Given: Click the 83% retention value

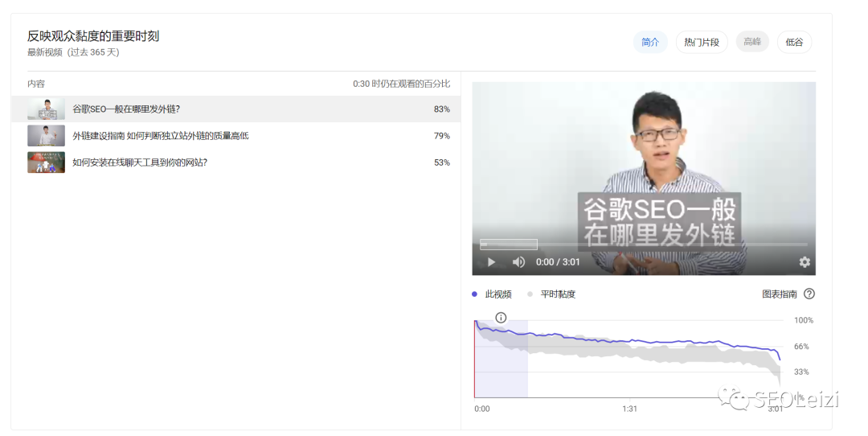Looking at the screenshot, I should click(x=442, y=109).
